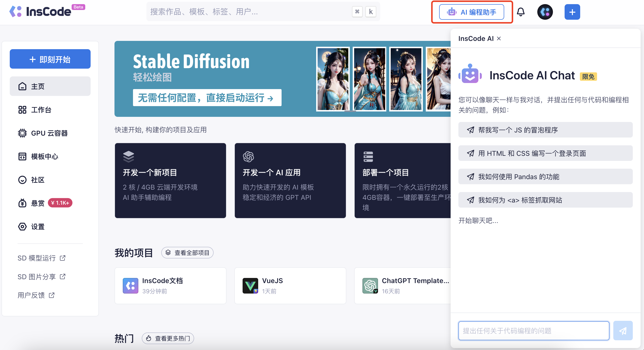Click the 查看全部项目 button

(x=187, y=253)
